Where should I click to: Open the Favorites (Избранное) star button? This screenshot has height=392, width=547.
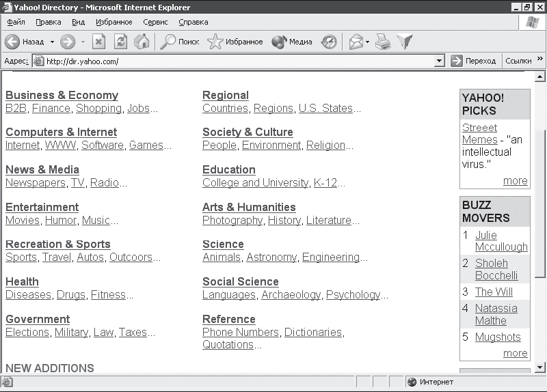coord(235,42)
